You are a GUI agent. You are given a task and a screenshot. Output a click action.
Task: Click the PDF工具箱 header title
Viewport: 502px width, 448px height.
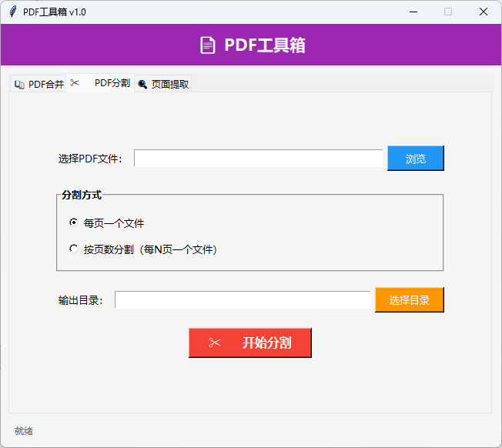click(265, 45)
